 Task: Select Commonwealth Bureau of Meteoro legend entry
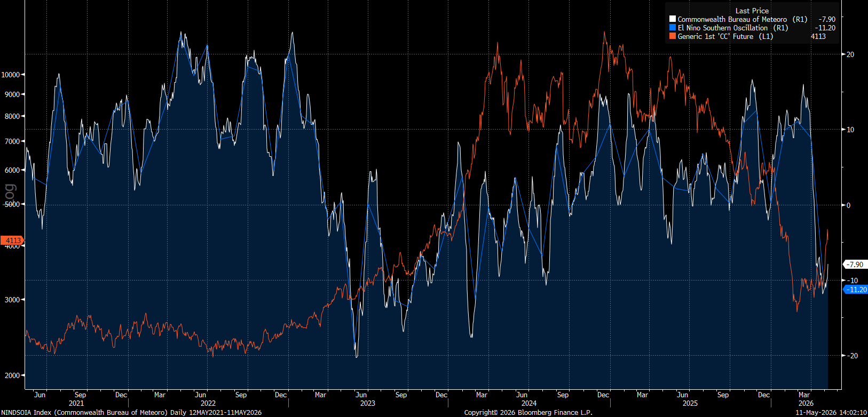pyautogui.click(x=743, y=19)
